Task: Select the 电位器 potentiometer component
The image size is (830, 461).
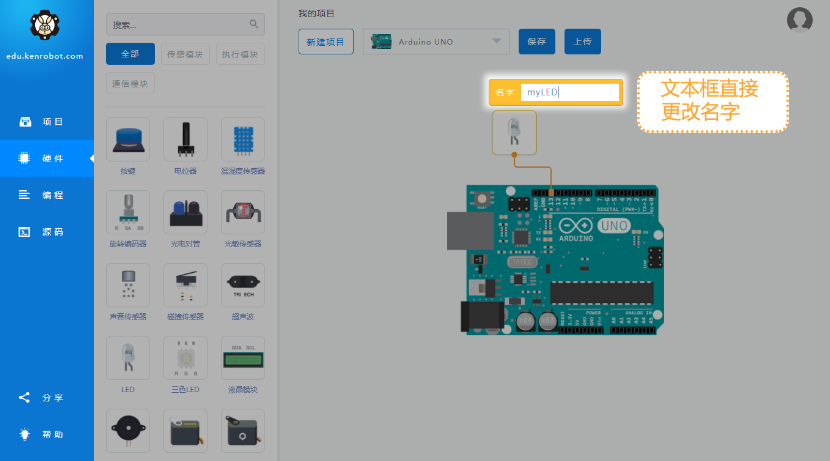Action: coord(185,139)
